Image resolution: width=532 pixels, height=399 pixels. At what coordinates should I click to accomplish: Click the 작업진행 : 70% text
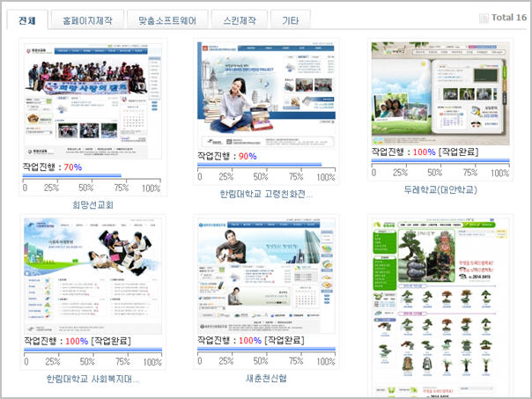(x=52, y=167)
